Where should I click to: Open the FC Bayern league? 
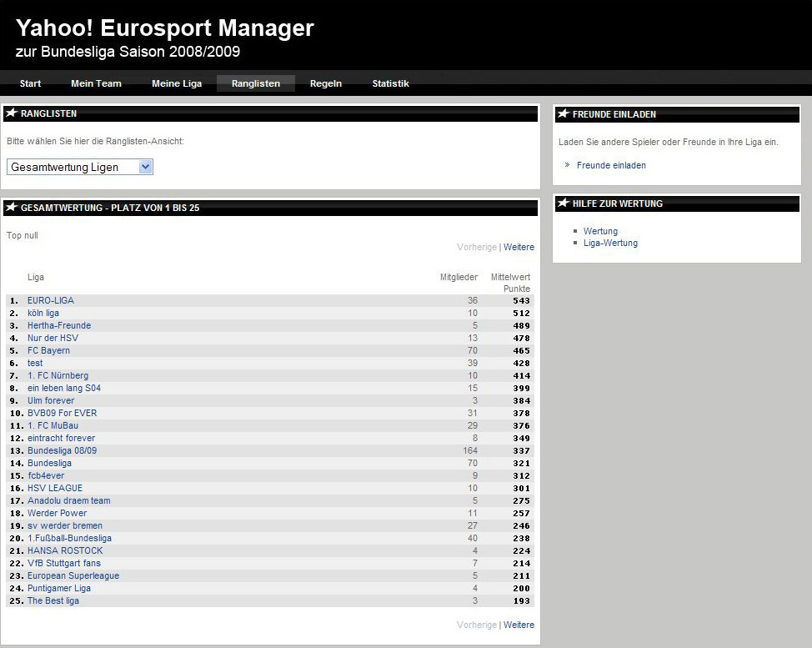pyautogui.click(x=48, y=350)
